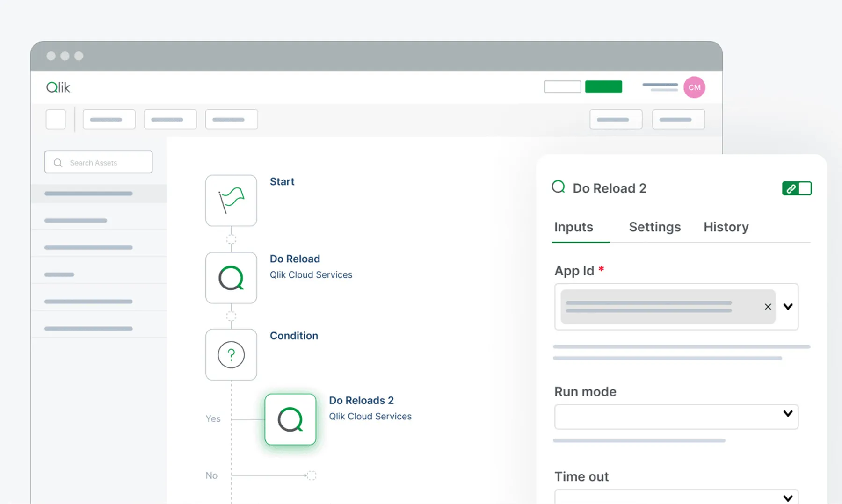
Task: Switch to the History tab
Action: (726, 227)
